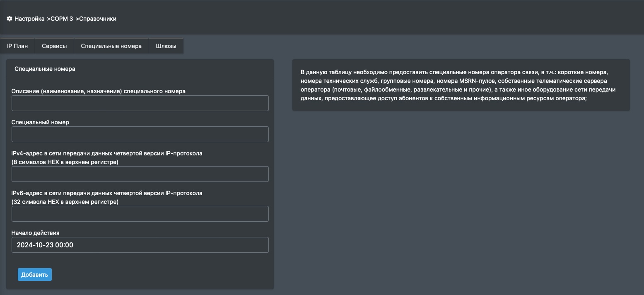
Task: Click the Специальные номера form panel header
Action: (x=45, y=69)
